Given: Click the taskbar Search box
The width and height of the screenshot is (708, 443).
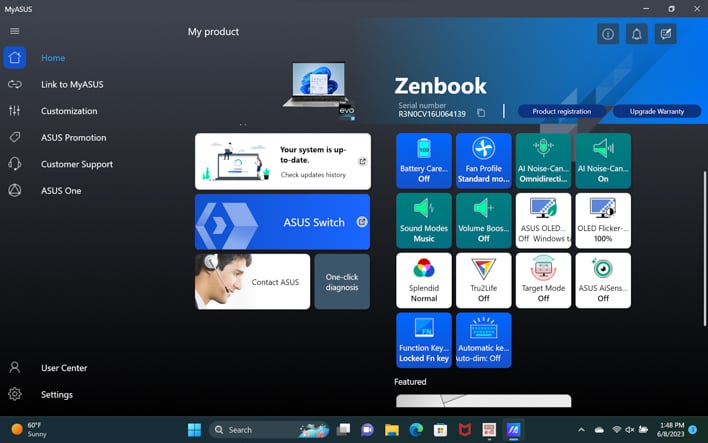Looking at the screenshot, I should tap(270, 430).
